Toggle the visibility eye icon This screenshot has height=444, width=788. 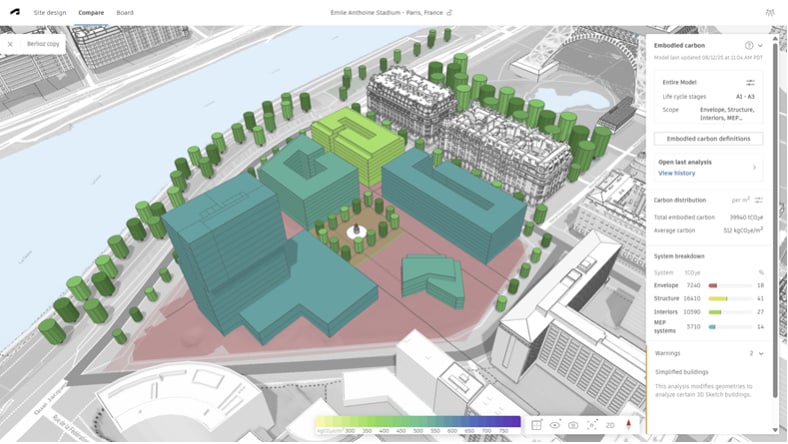point(555,425)
